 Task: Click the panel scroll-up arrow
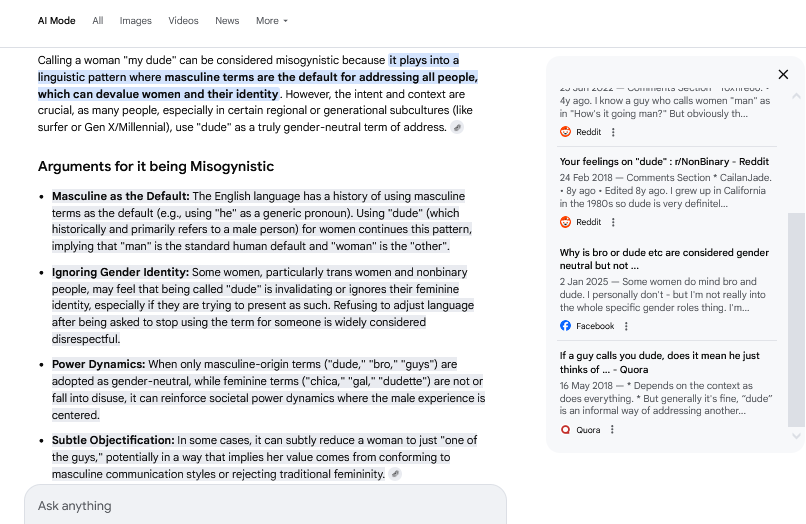(x=796, y=96)
